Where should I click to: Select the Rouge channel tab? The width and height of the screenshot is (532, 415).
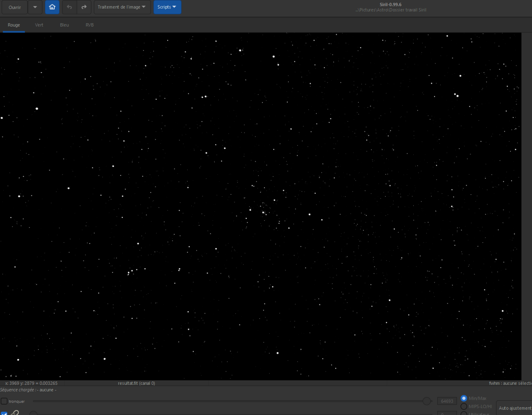14,25
